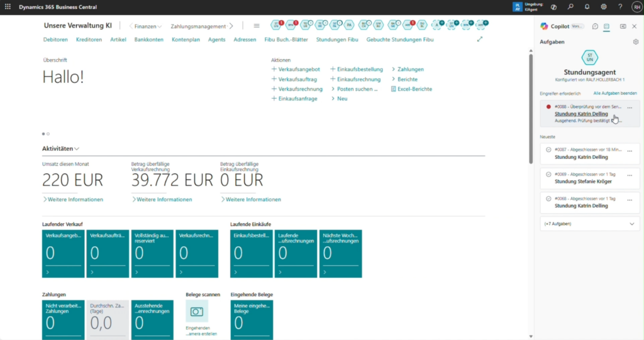Viewport: 644px width, 340px height.
Task: Open the Kreditoren menu item
Action: (x=89, y=40)
